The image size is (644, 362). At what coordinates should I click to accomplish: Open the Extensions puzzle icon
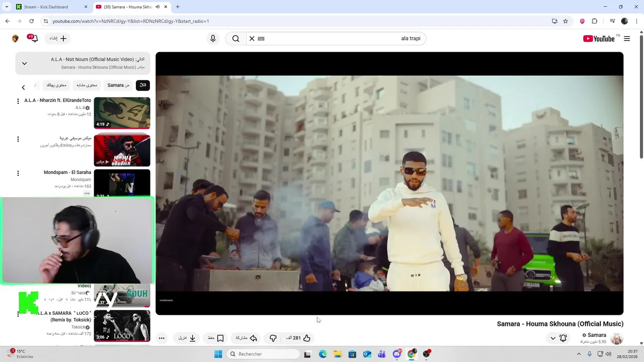(594, 21)
